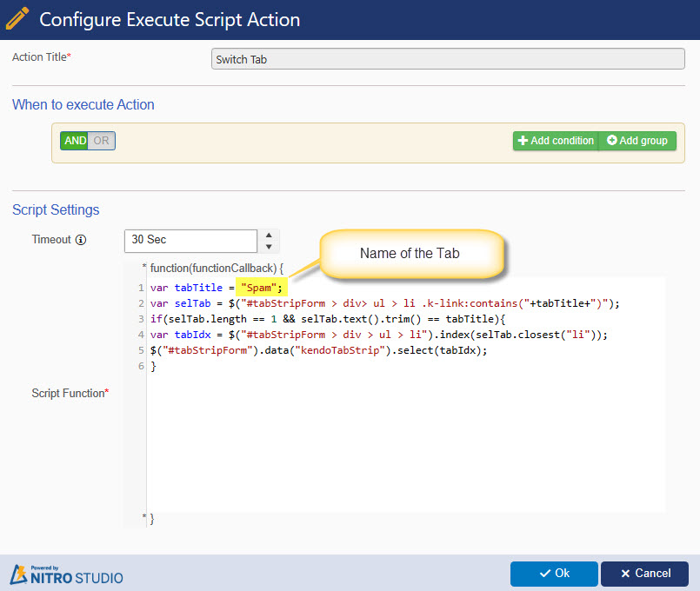Click the X icon inside the Cancel button
This screenshot has width=700, height=591.
627,574
